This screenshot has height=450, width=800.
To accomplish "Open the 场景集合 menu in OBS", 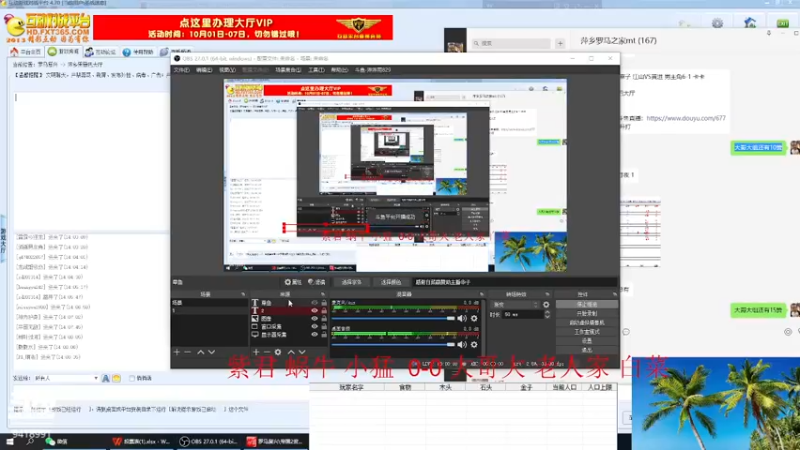I will pos(288,70).
